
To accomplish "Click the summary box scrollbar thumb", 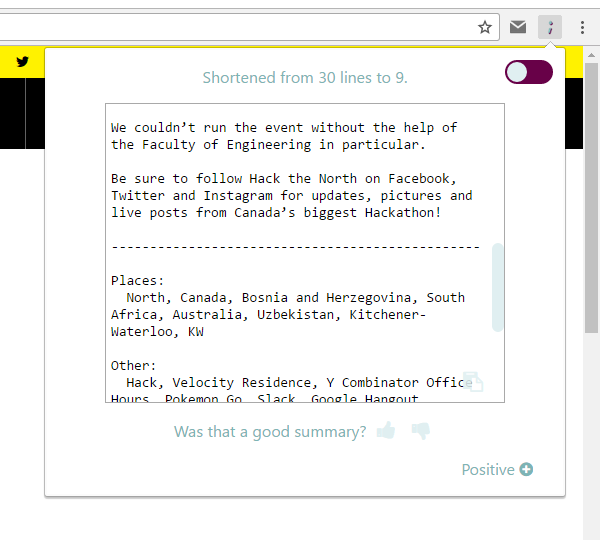I will coord(497,287).
